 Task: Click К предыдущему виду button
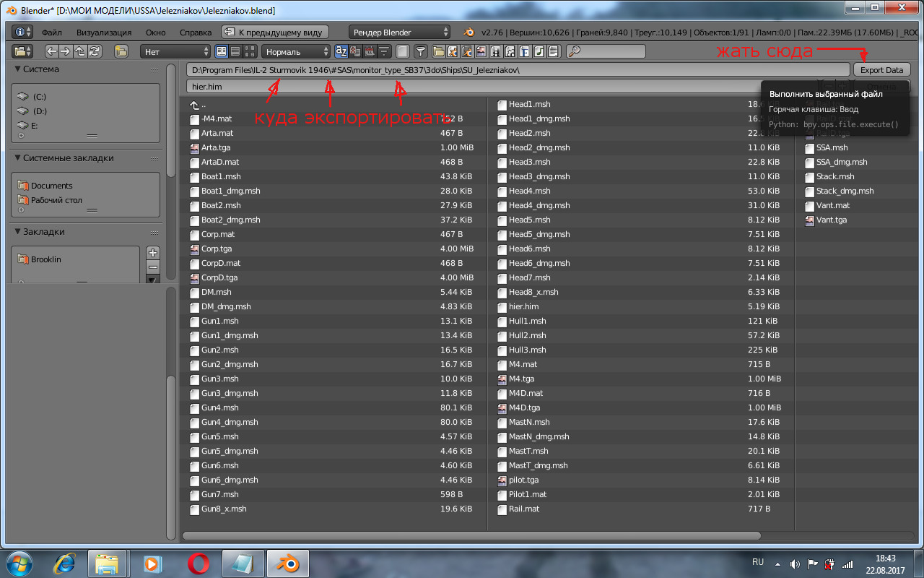(x=275, y=33)
